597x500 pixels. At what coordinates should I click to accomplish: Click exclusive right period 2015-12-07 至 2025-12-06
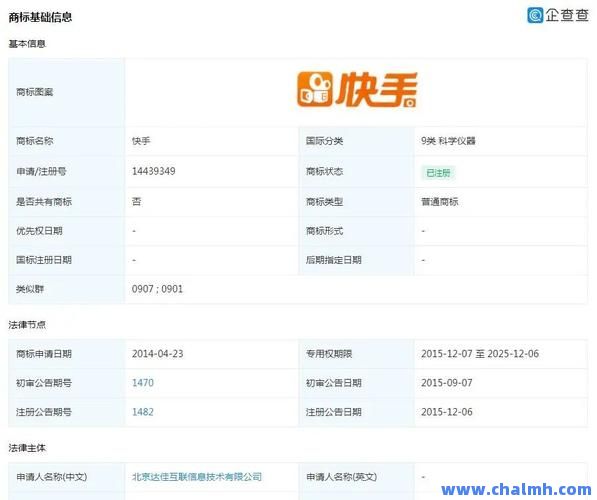click(480, 354)
